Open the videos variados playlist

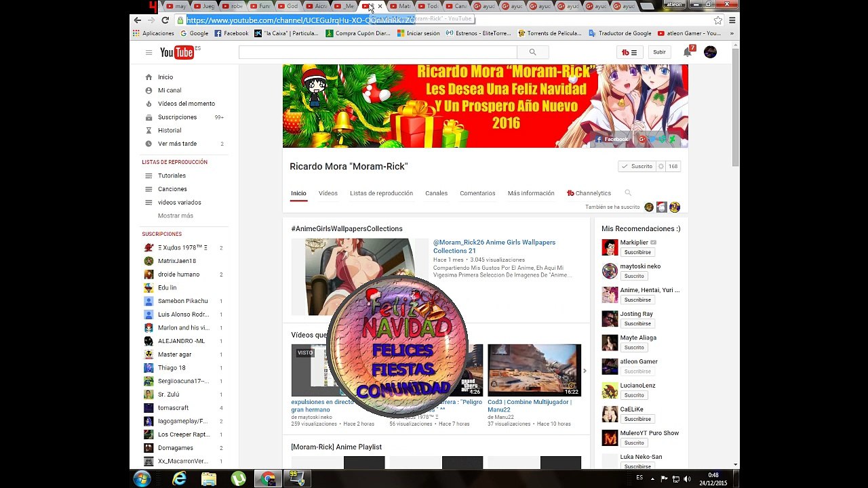pyautogui.click(x=179, y=203)
